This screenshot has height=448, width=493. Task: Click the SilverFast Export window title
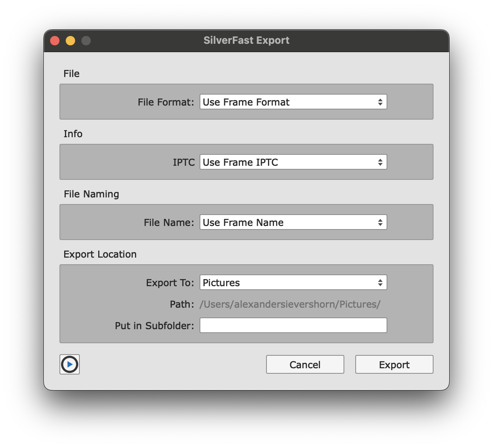[246, 40]
